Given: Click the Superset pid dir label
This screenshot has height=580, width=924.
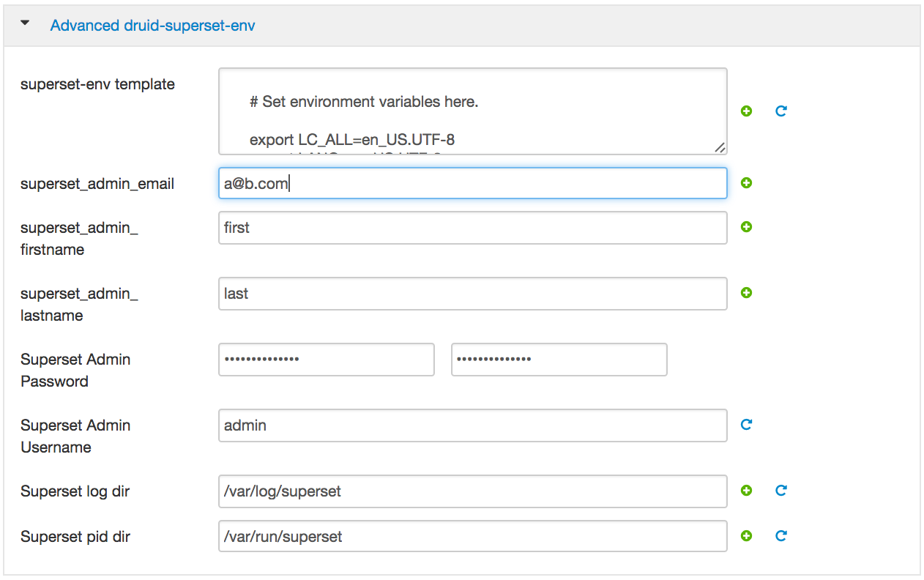Looking at the screenshot, I should (x=75, y=537).
